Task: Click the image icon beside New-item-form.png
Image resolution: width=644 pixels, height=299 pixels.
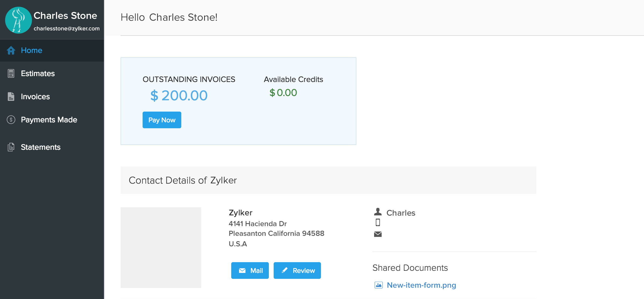Action: (379, 285)
